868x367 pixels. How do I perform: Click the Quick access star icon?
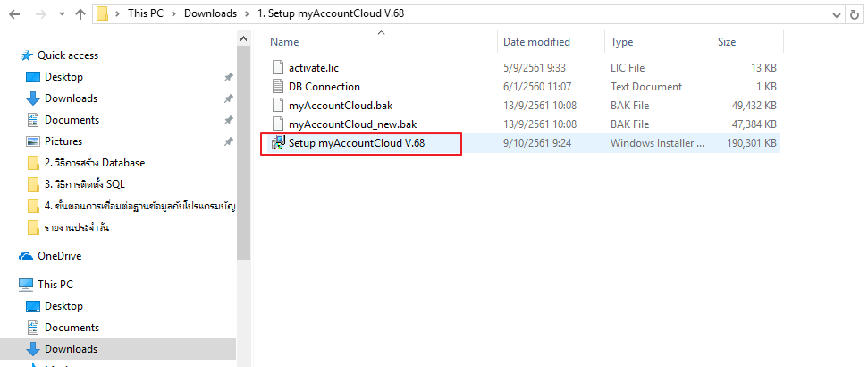coord(27,55)
